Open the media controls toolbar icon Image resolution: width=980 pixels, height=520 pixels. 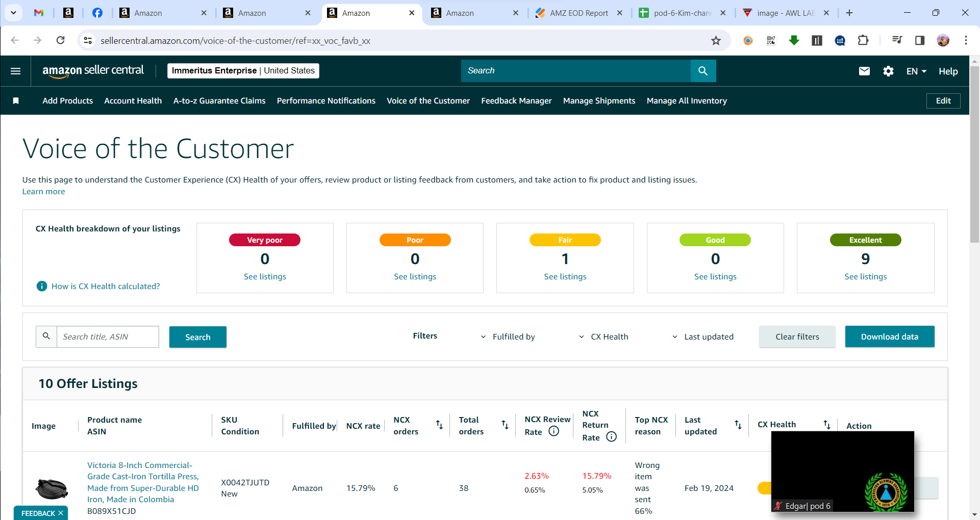click(x=897, y=40)
